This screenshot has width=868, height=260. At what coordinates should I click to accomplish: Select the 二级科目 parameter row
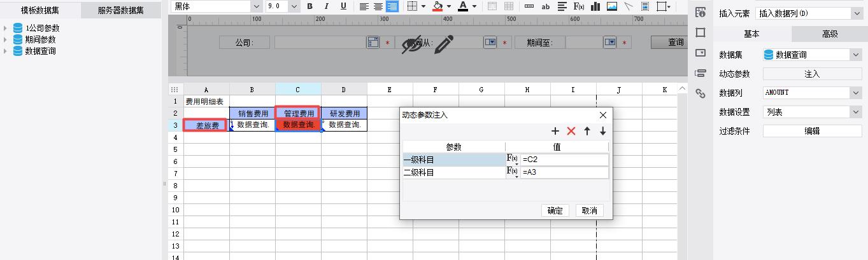(454, 172)
